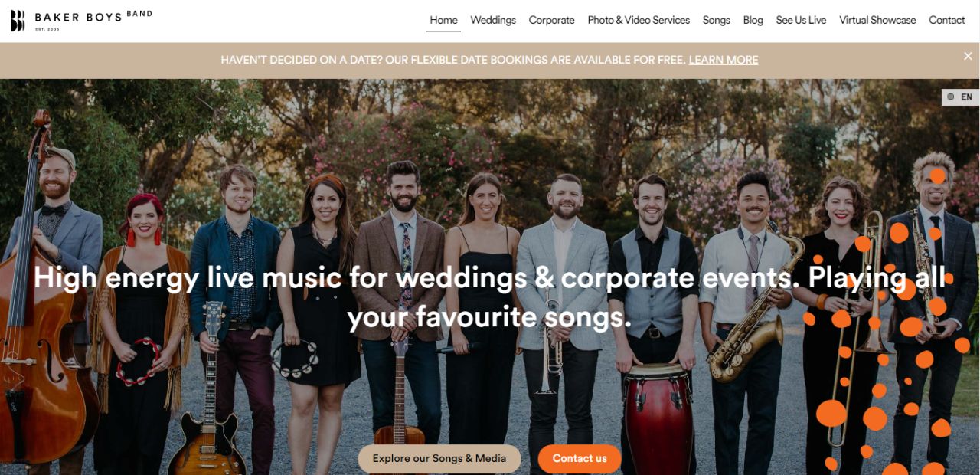
Task: Navigate to the Songs page
Action: pos(717,20)
